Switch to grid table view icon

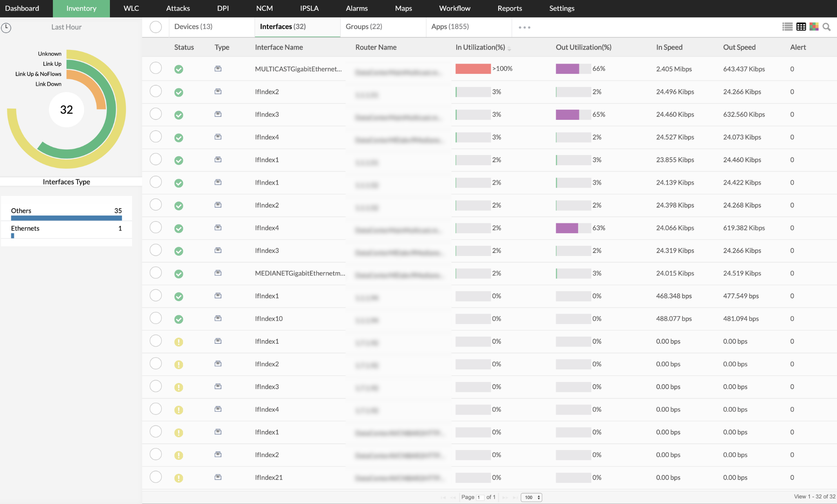801,27
